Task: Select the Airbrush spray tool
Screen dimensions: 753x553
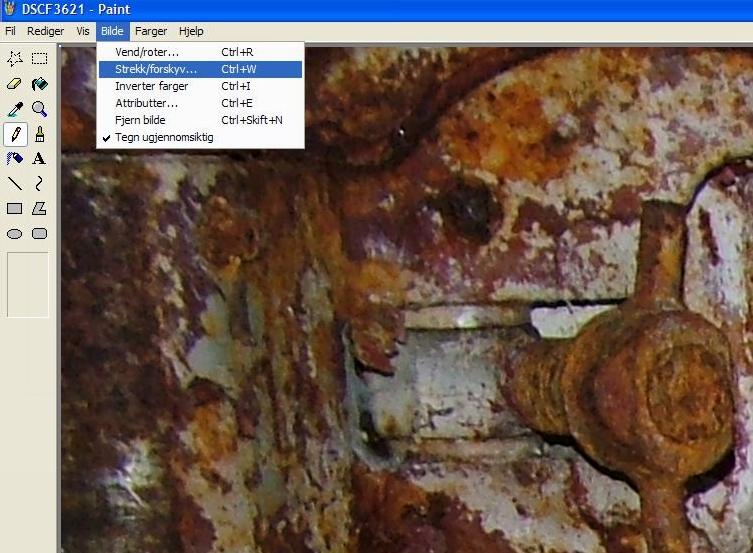Action: tap(15, 159)
